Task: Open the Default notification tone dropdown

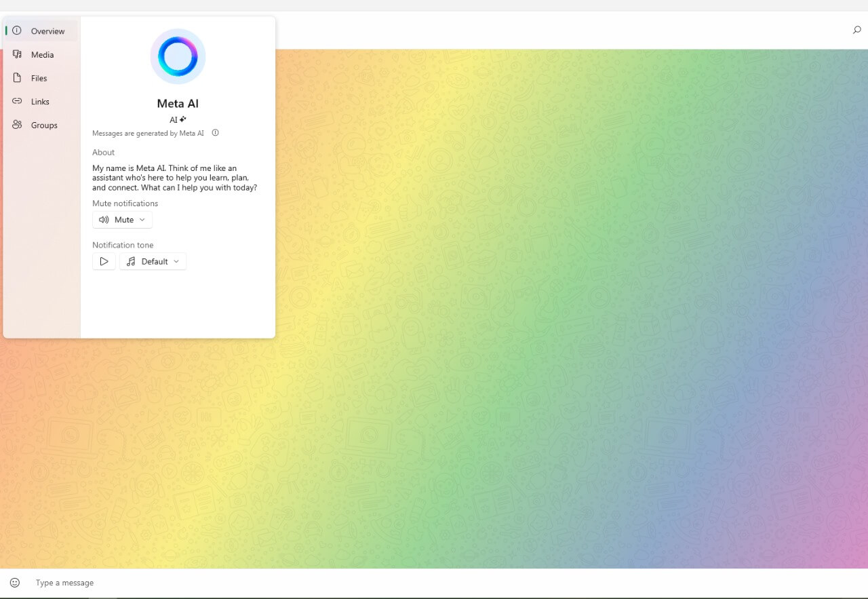Action: pyautogui.click(x=153, y=261)
